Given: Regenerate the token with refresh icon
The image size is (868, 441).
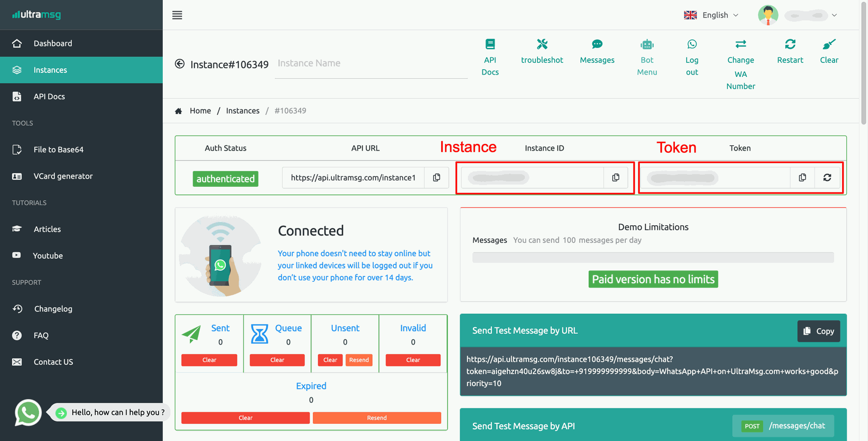Looking at the screenshot, I should coord(827,177).
